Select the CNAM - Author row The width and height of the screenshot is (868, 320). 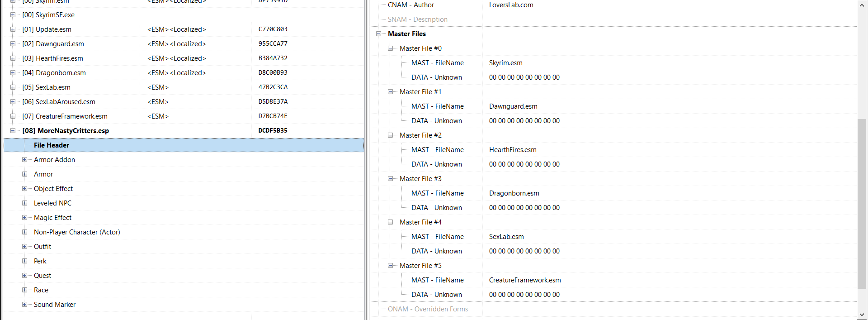click(x=613, y=5)
